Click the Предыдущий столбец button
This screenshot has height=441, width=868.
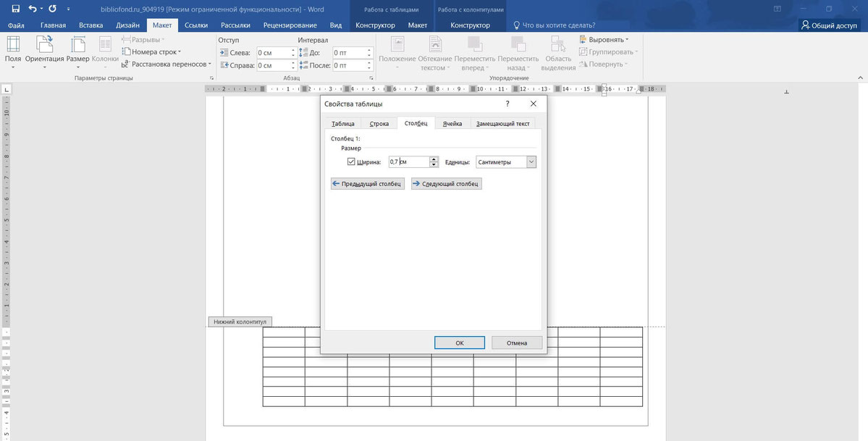367,184
